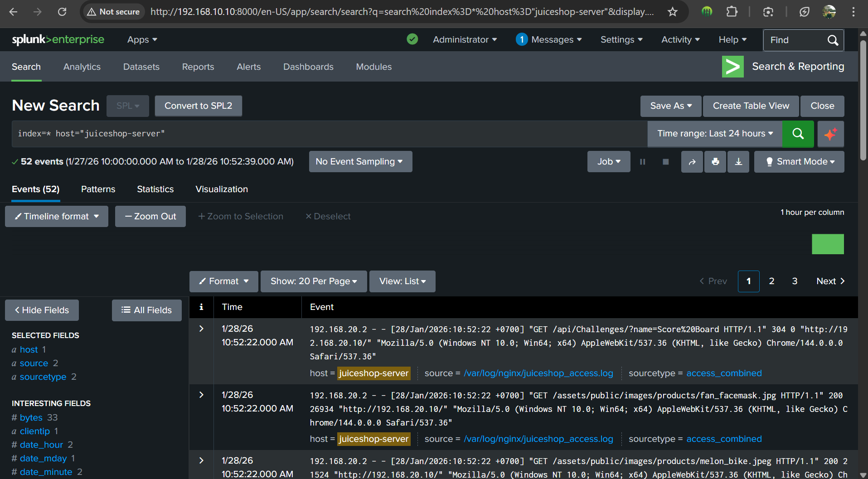Open the Dashboards navigation item
Screen dimensions: 868x479
click(308, 67)
